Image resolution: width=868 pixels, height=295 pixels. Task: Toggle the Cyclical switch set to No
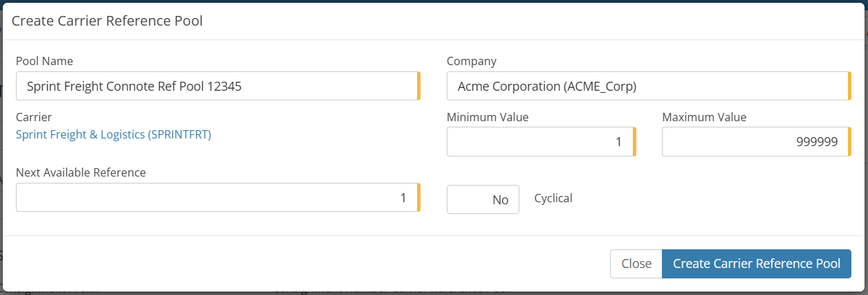(483, 199)
